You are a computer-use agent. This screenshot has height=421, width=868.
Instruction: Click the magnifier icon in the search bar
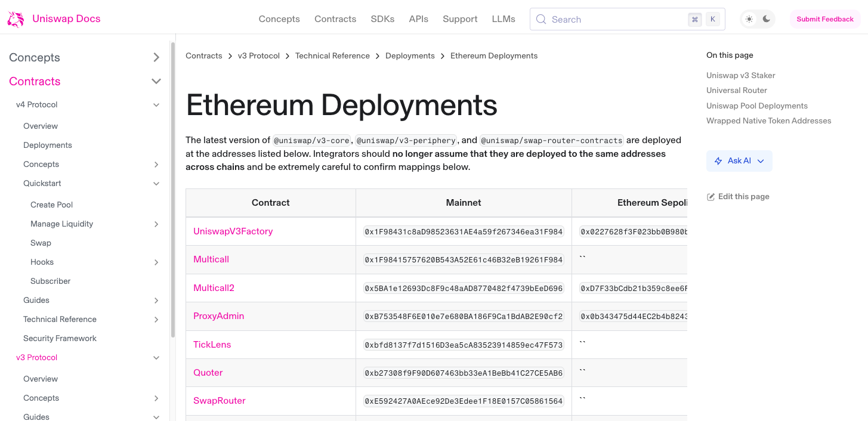[541, 19]
